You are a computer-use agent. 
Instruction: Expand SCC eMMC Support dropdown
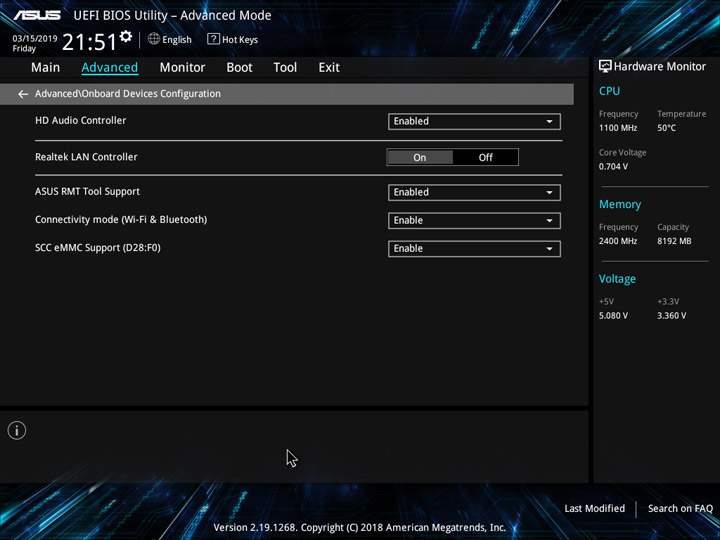[474, 248]
